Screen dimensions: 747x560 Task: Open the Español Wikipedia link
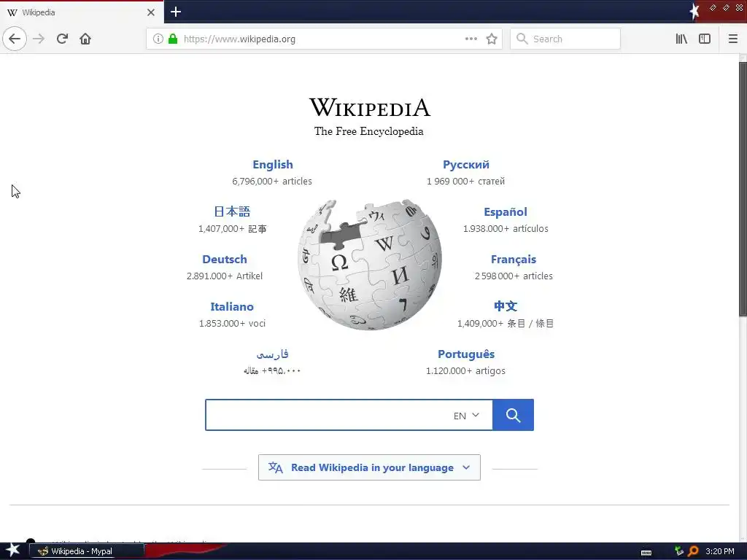coord(506,212)
